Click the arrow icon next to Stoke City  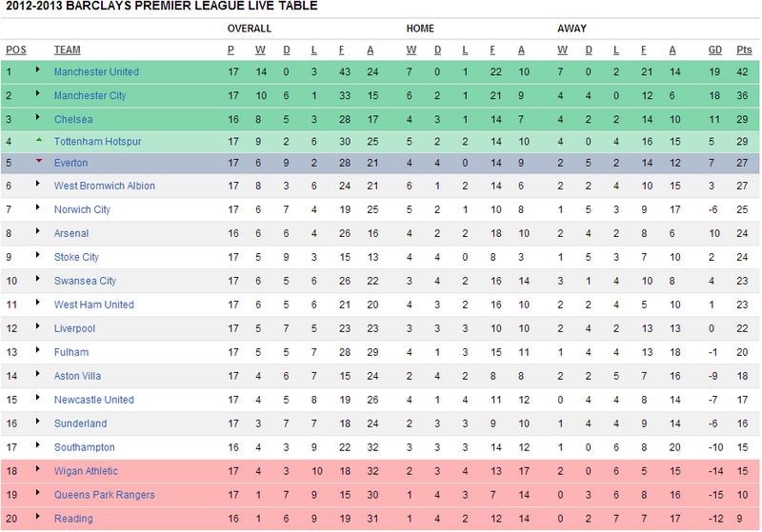[x=37, y=255]
